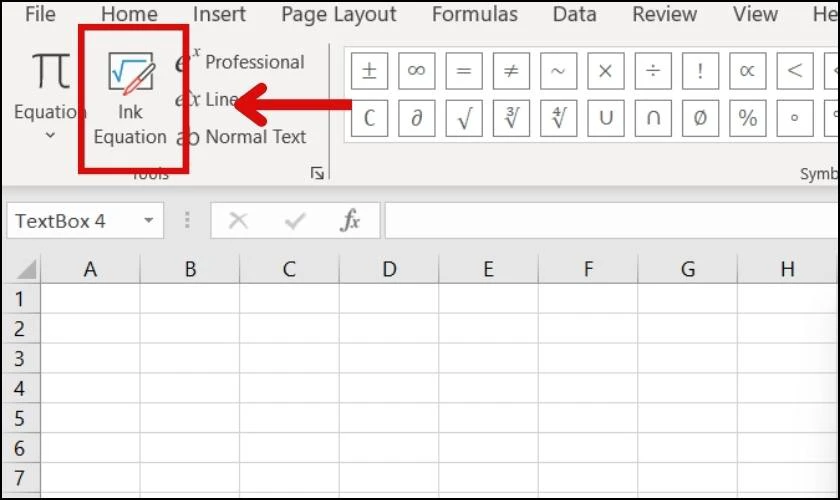
Task: Insert the percent symbol
Action: 747,118
